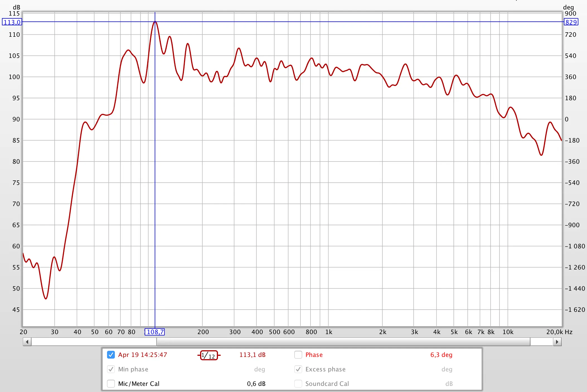Toggle the Apr 19 14:25:47 trace checkbox

click(x=111, y=355)
